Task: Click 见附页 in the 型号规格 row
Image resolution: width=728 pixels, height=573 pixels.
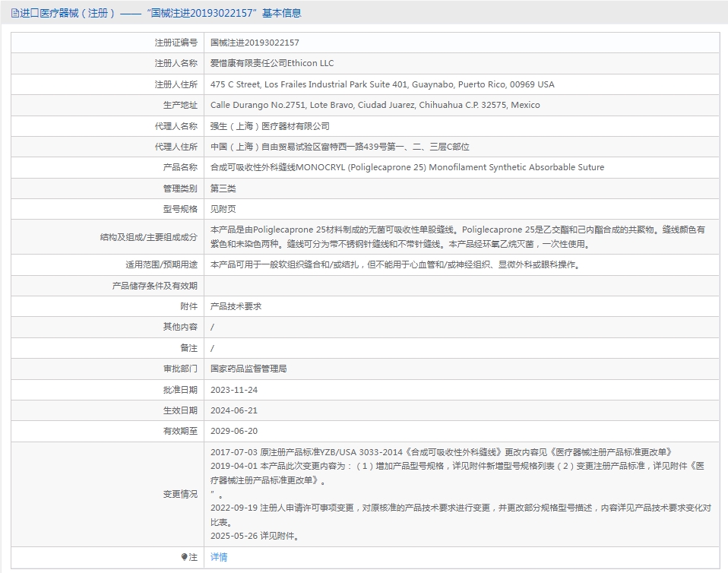Action: coord(223,209)
